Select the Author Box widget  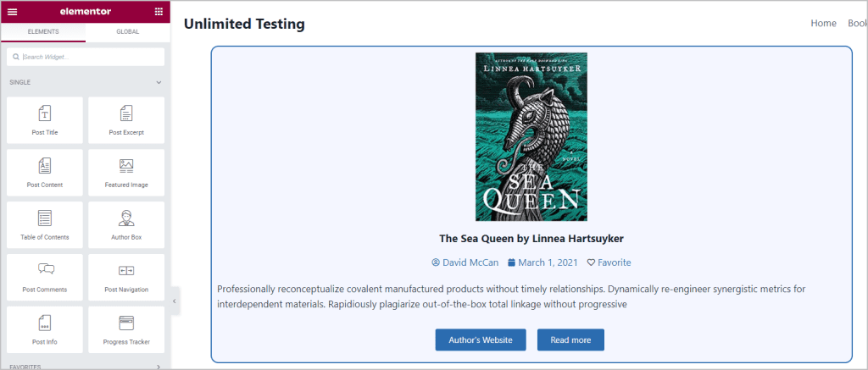pos(126,224)
